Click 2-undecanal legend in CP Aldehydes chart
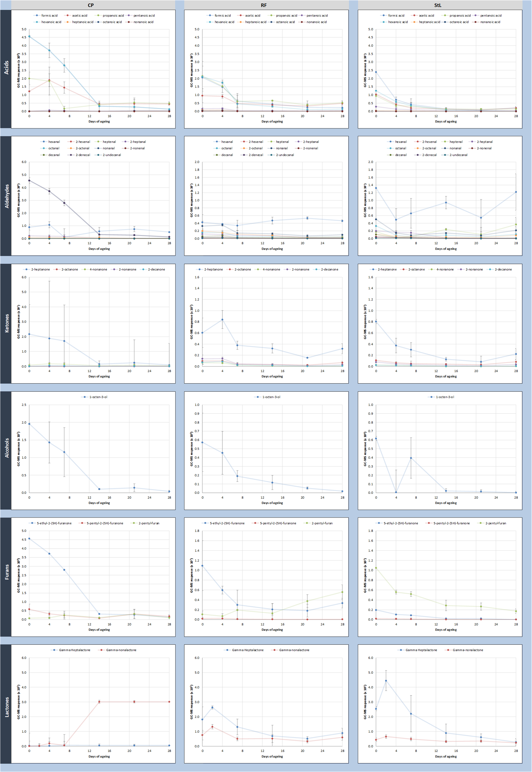The width and height of the screenshot is (532, 772). tap(108, 155)
